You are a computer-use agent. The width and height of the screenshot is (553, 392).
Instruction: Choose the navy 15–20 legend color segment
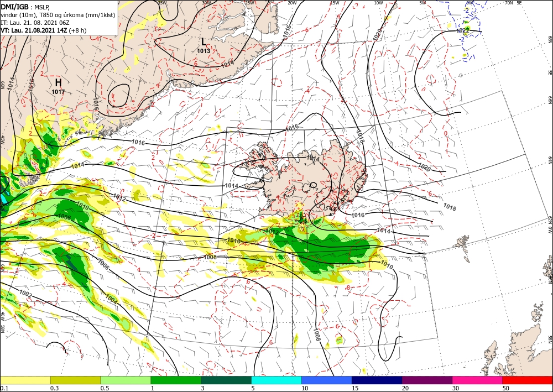coord(377,380)
